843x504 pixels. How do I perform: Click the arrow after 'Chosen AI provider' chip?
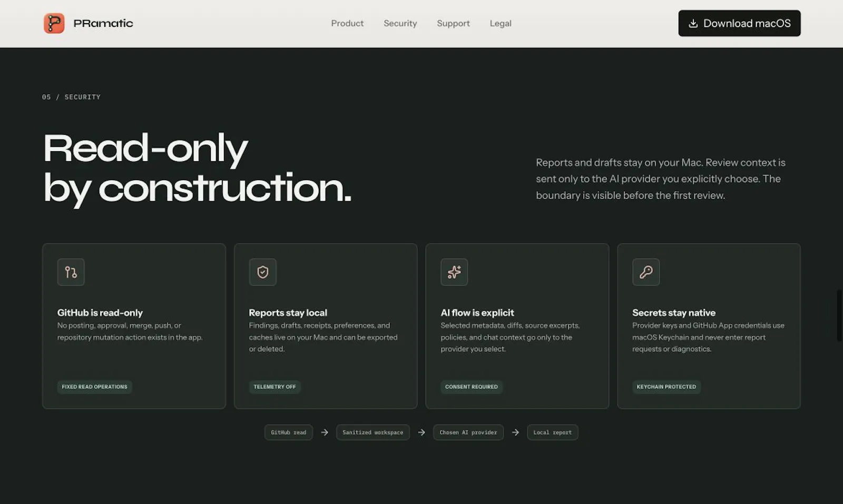pos(515,432)
